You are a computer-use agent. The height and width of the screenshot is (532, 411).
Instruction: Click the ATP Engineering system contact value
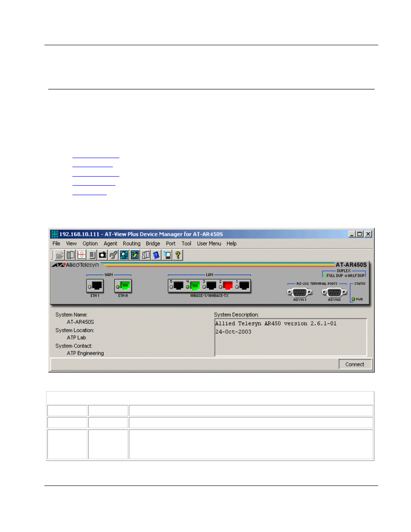[85, 353]
